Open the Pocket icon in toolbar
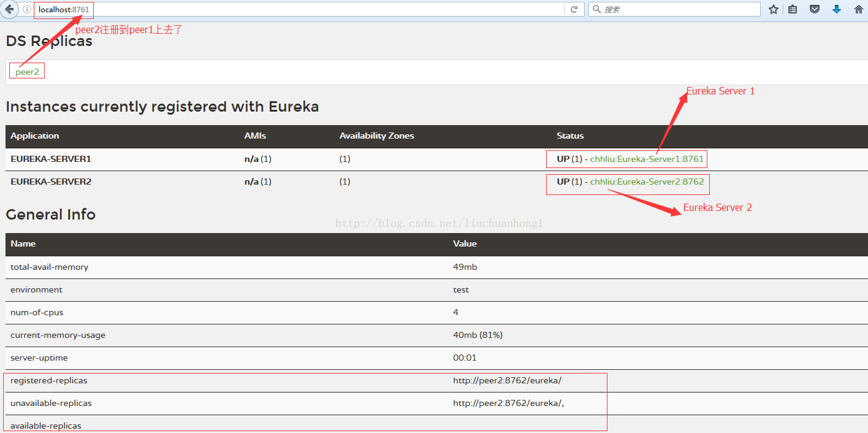 click(x=815, y=9)
